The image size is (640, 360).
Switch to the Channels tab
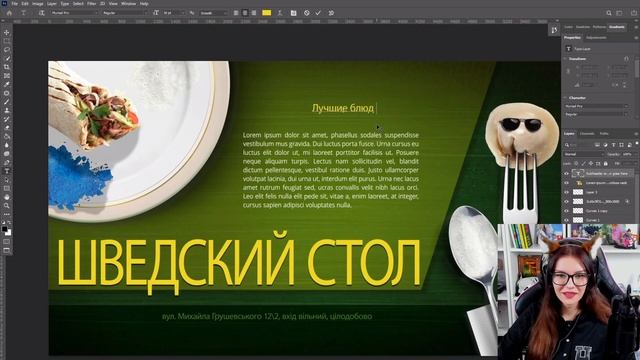coord(587,134)
